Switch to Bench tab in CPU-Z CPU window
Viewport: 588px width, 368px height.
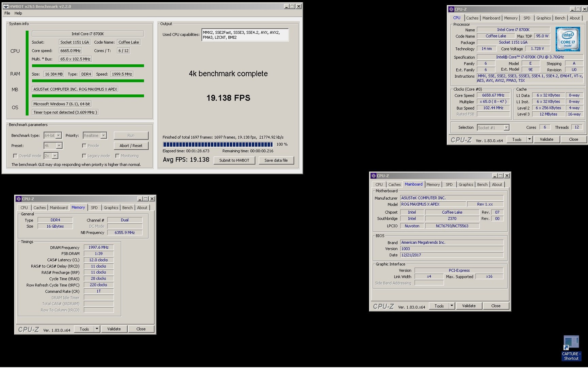tap(560, 18)
